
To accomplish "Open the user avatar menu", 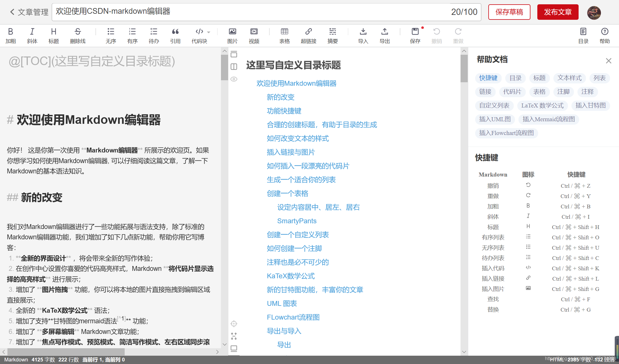I will pyautogui.click(x=594, y=13).
